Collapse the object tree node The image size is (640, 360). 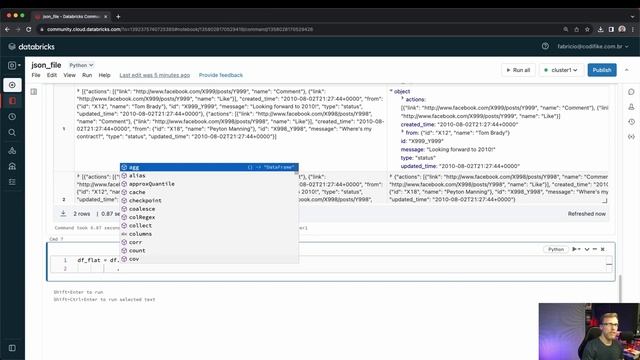391,91
